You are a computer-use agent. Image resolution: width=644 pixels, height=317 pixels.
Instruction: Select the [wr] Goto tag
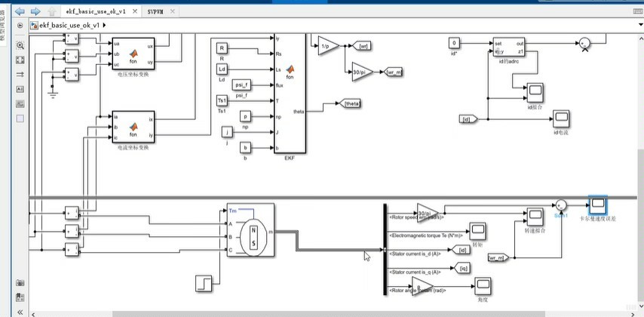coord(362,46)
